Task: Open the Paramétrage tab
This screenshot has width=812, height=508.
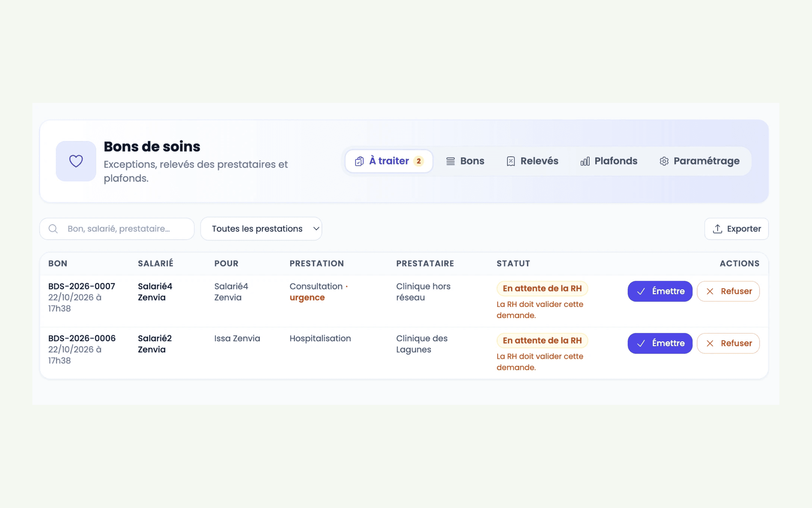Action: click(700, 161)
